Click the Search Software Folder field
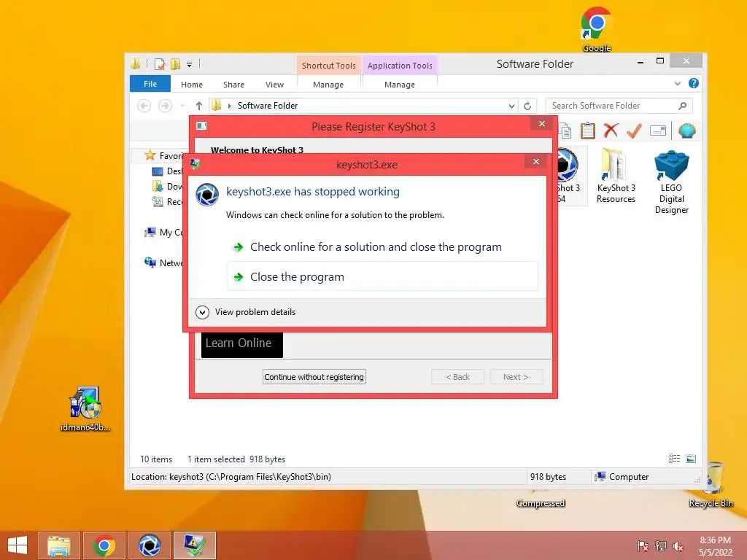 (619, 106)
